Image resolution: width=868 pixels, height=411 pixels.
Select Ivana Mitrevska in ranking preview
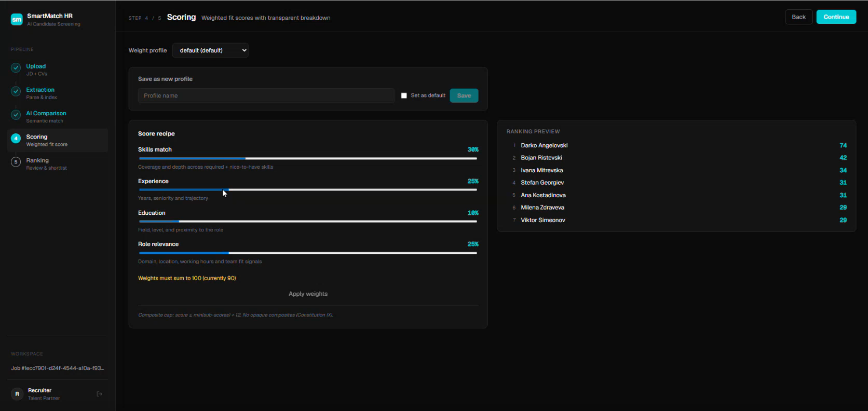coord(676,170)
